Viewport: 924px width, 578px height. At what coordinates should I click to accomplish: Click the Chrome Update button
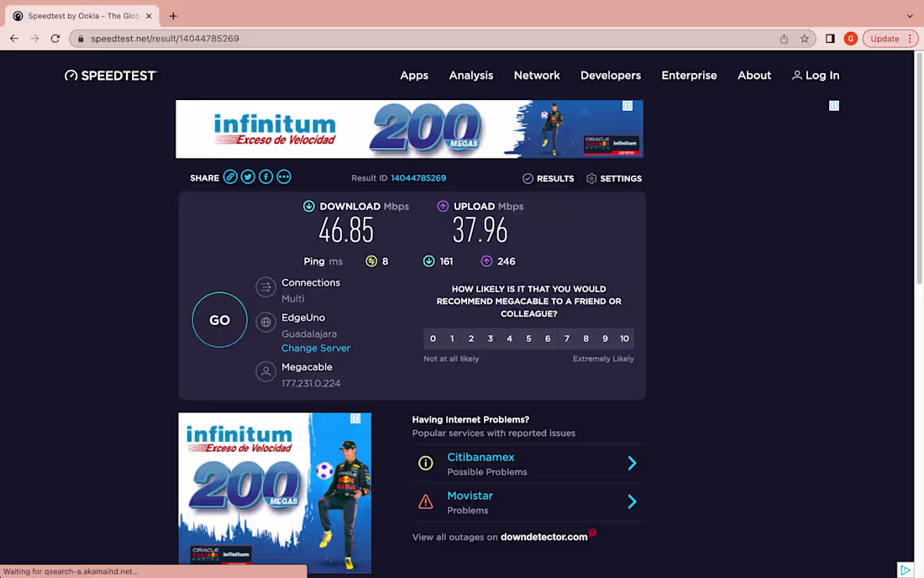point(890,39)
